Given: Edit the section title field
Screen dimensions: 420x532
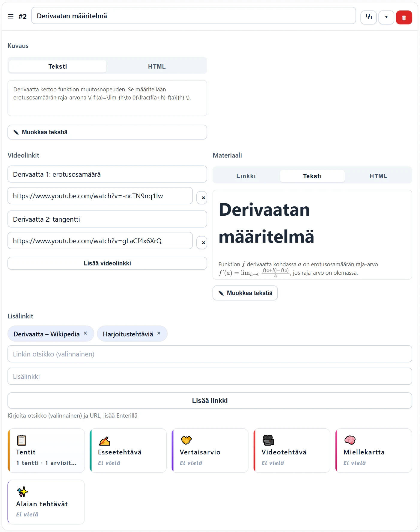Looking at the screenshot, I should (x=193, y=16).
